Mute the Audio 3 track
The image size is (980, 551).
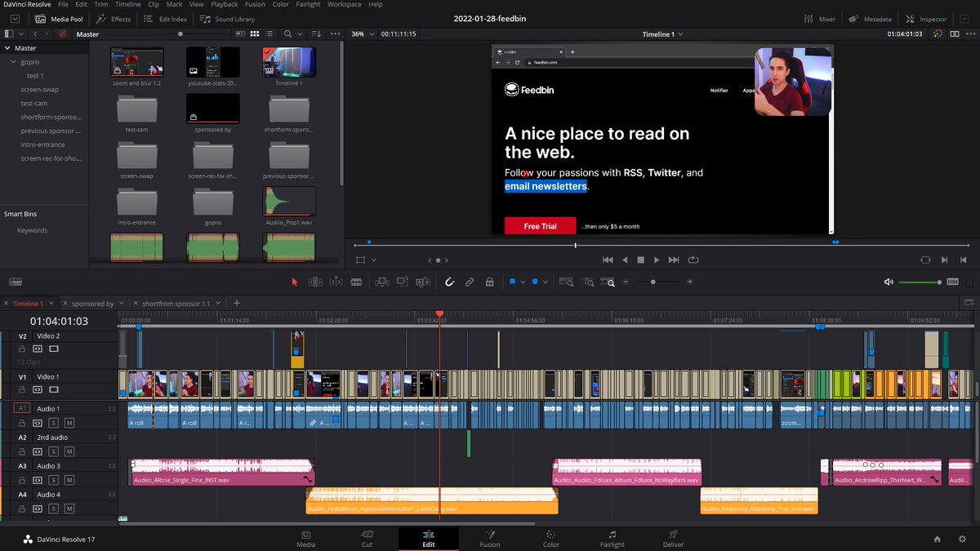[x=69, y=480]
